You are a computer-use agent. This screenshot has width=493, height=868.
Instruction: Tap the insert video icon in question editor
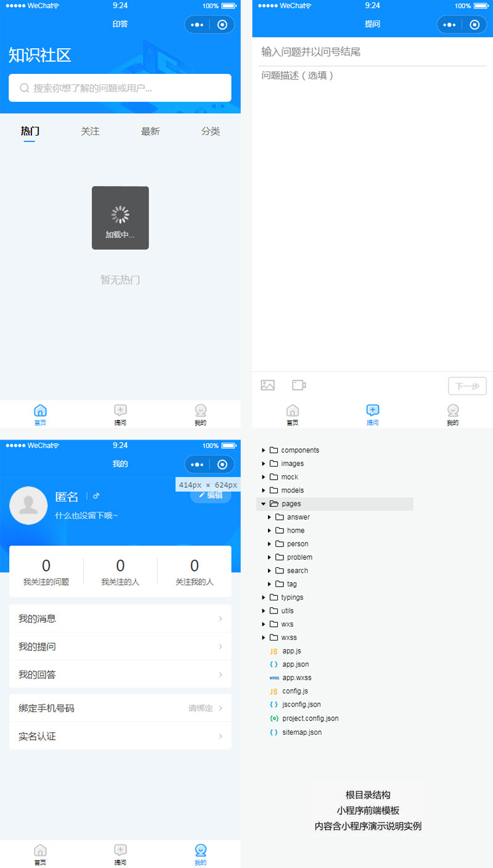(x=299, y=385)
